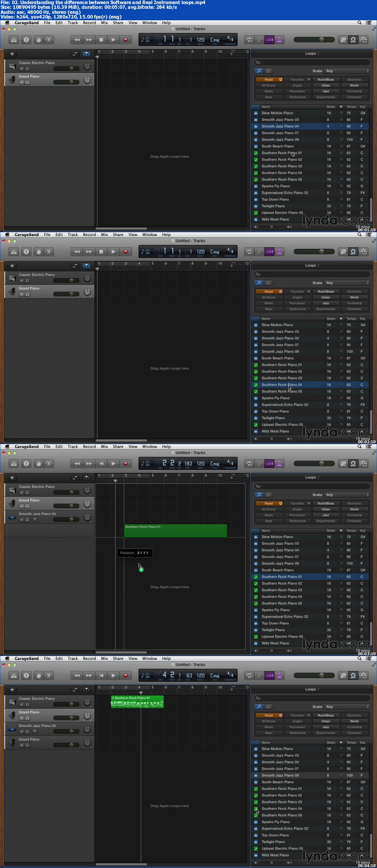
Task: Open the Record menu in the 00:02:10 frame
Action: pyautogui.click(x=89, y=235)
